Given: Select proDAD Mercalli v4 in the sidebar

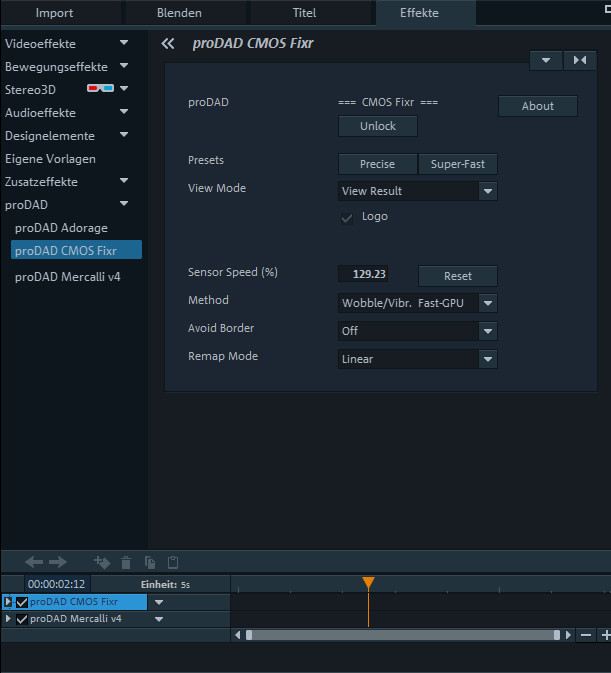Looking at the screenshot, I should (68, 277).
